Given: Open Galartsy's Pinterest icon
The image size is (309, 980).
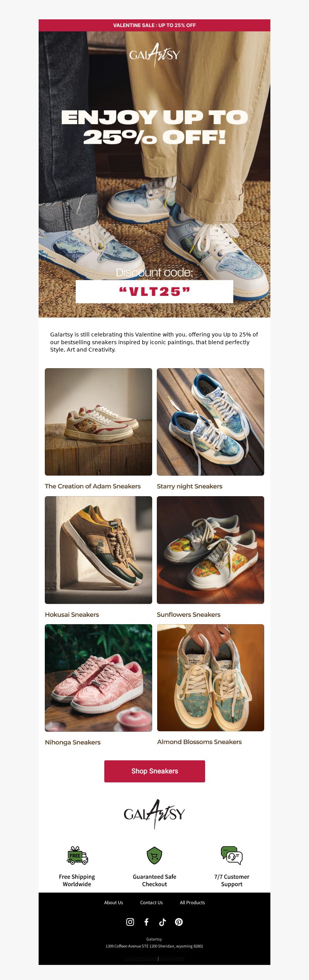Looking at the screenshot, I should 179,922.
